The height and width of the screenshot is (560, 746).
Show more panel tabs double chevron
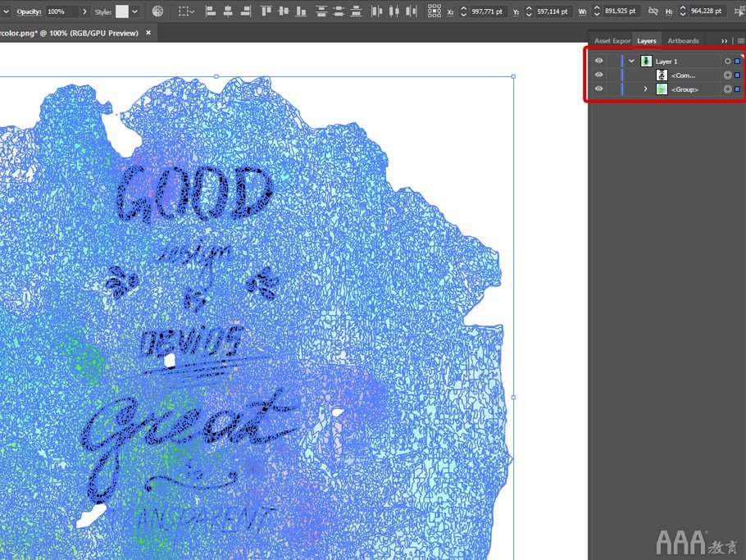724,41
